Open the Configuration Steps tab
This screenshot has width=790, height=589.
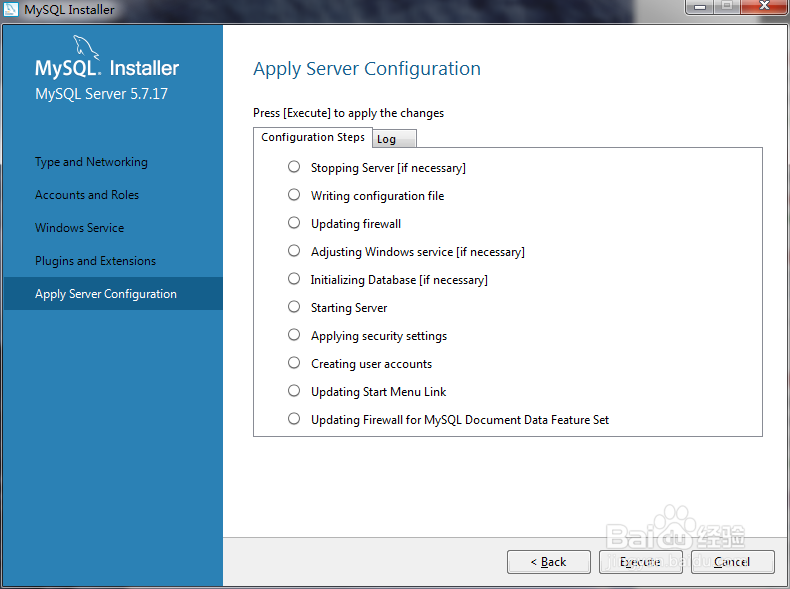[312, 137]
